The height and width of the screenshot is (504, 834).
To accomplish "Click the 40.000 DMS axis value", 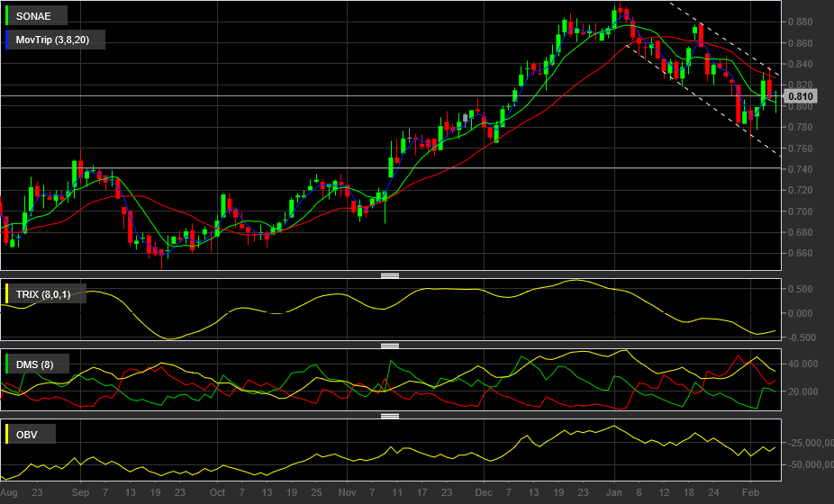I will point(803,364).
